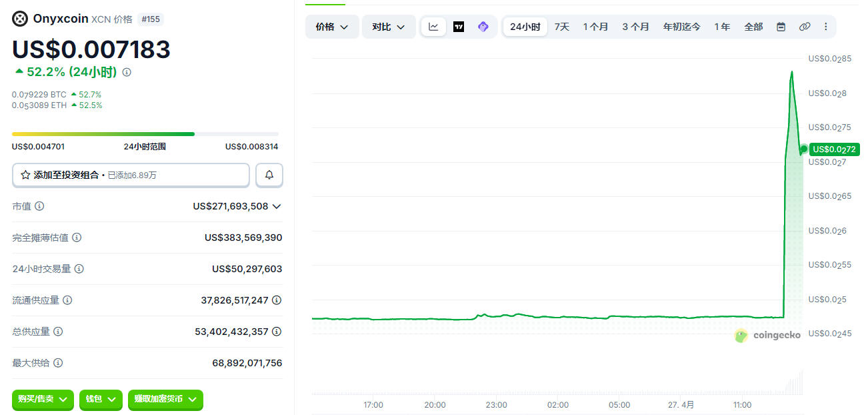
Task: Click the Onyxcoin logo icon
Action: point(20,19)
